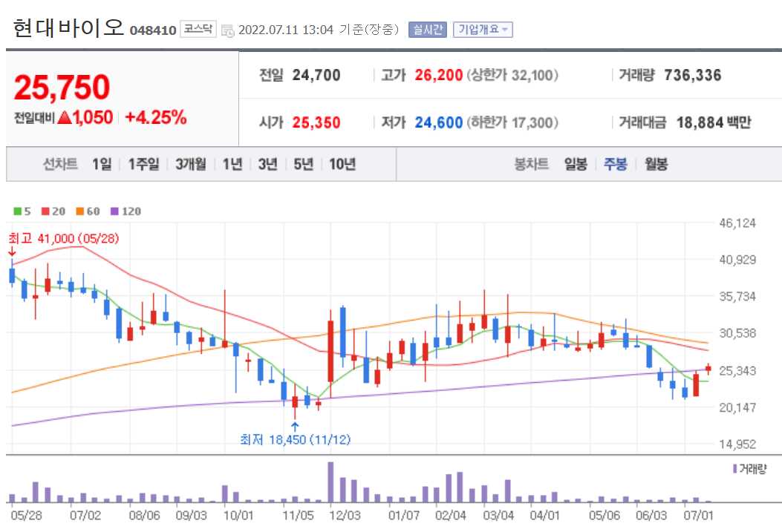Image resolution: width=782 pixels, height=532 pixels.
Task: Select the 1주일 line chart tab
Action: click(143, 164)
